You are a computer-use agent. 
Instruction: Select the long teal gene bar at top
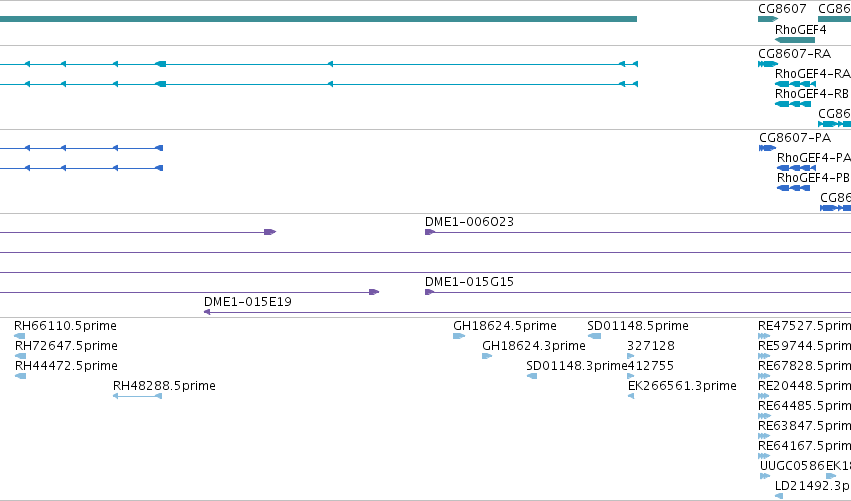pyautogui.click(x=318, y=19)
